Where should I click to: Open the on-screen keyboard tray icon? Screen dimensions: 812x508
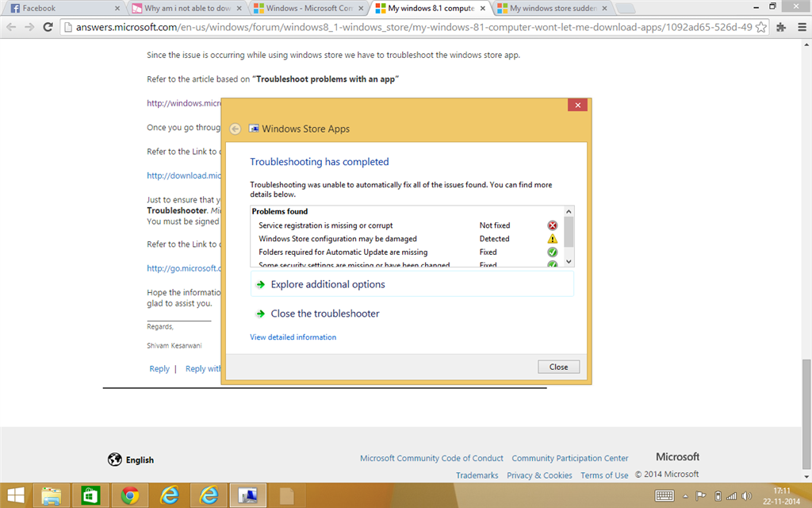pos(665,496)
